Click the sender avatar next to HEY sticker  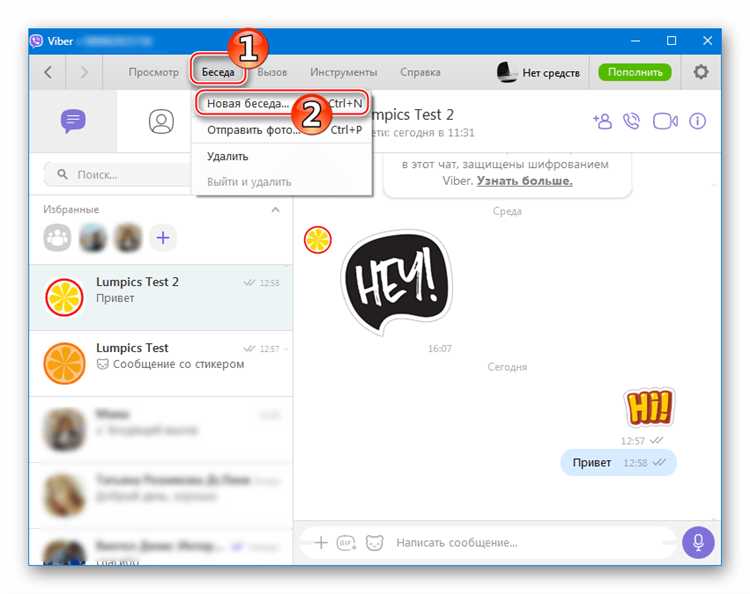click(x=318, y=240)
